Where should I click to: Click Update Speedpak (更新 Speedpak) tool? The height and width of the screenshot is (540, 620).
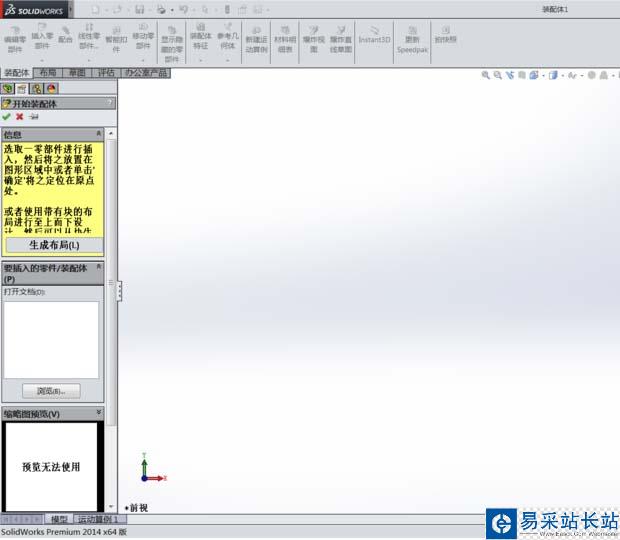(412, 40)
